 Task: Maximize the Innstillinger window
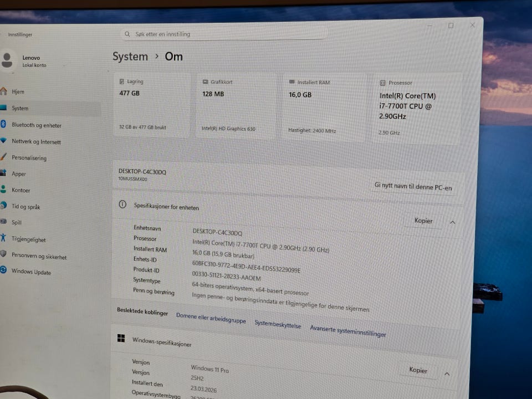451,25
